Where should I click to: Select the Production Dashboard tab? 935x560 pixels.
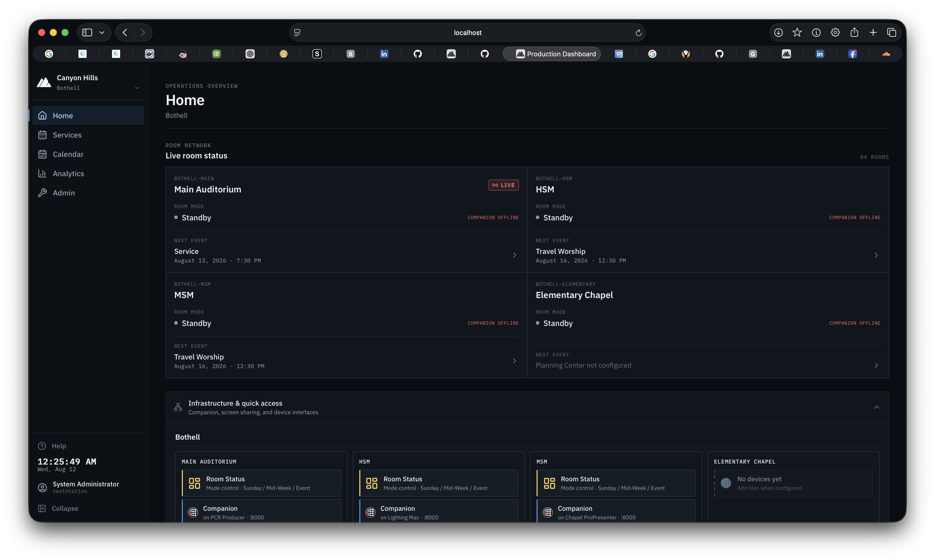pyautogui.click(x=552, y=54)
